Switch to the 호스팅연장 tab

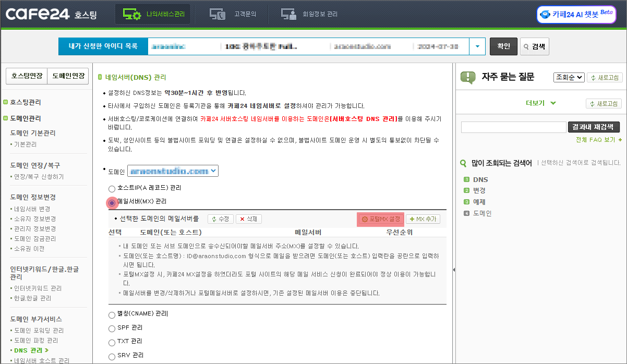[27, 76]
